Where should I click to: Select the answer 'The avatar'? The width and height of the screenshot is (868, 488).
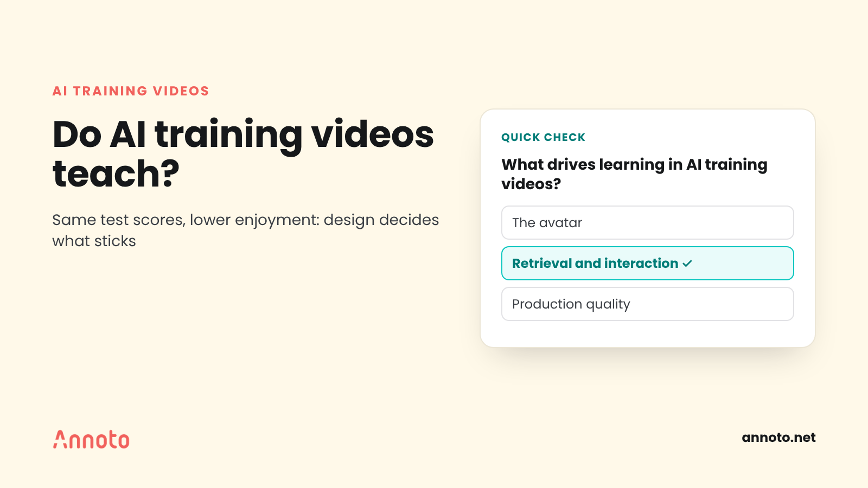[x=647, y=222]
